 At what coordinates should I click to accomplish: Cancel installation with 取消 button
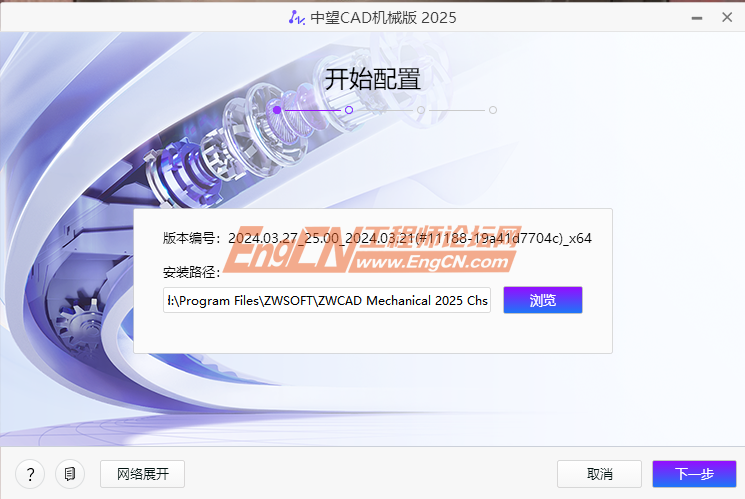point(599,474)
